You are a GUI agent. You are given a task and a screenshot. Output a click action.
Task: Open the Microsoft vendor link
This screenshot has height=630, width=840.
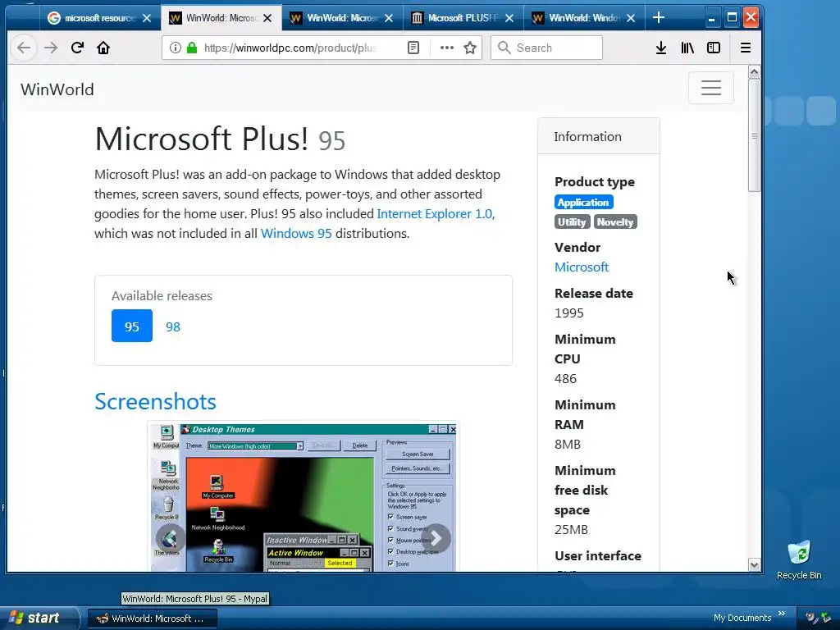tap(582, 267)
